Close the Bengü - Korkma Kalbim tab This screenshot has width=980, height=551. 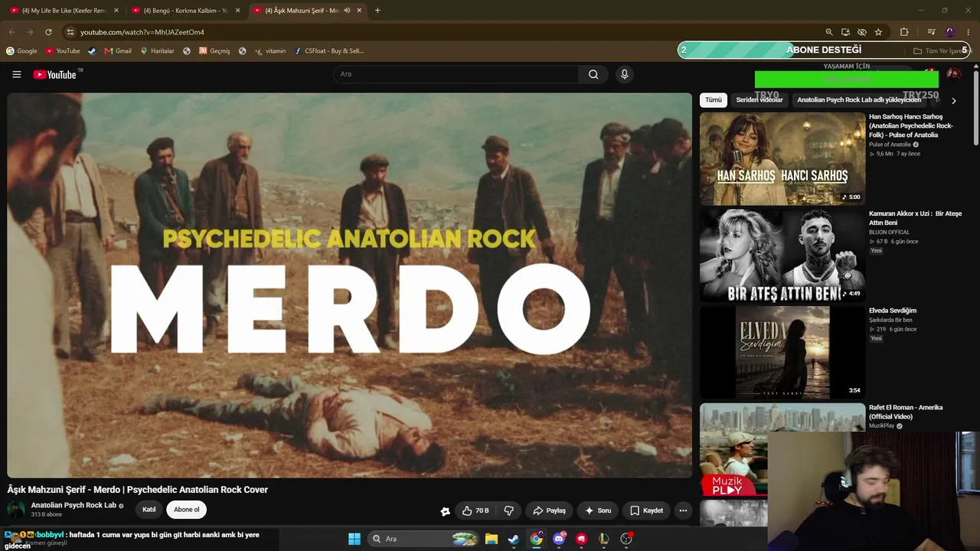tap(237, 11)
